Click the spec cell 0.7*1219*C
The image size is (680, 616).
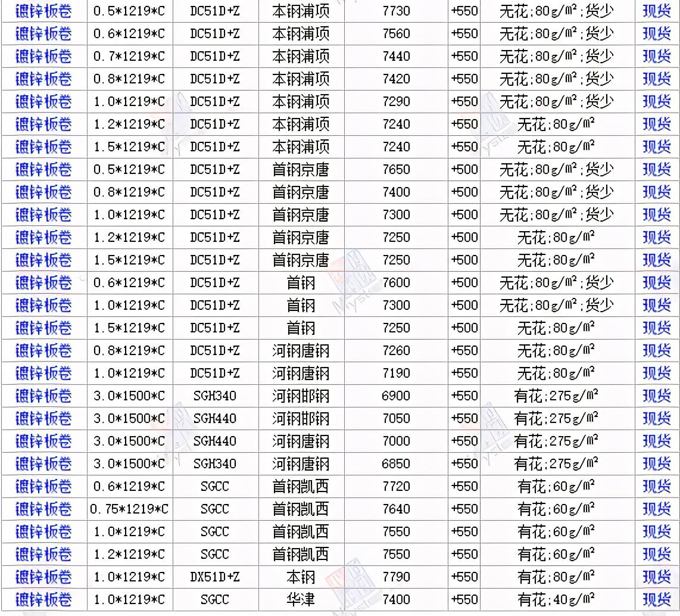click(129, 56)
